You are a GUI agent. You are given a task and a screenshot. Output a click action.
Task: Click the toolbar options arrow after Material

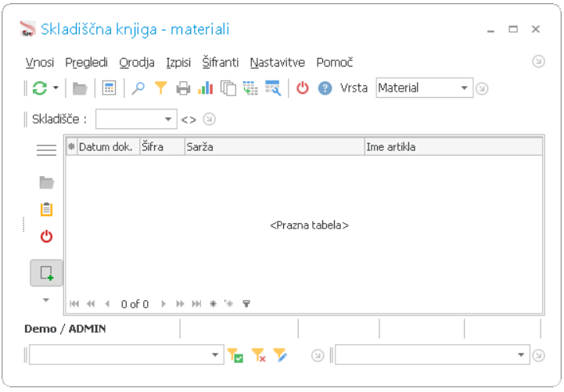(482, 88)
